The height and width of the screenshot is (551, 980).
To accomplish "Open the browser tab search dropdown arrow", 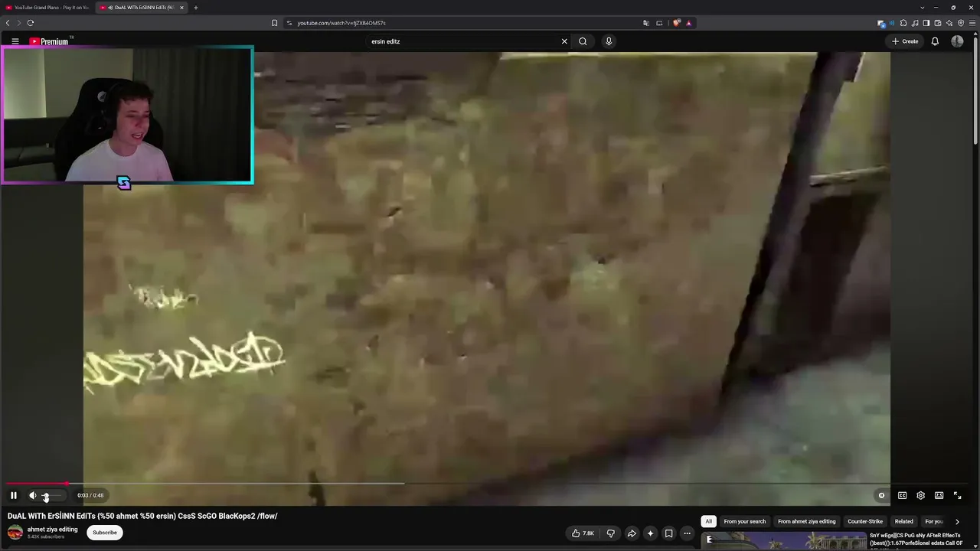I will 923,8.
